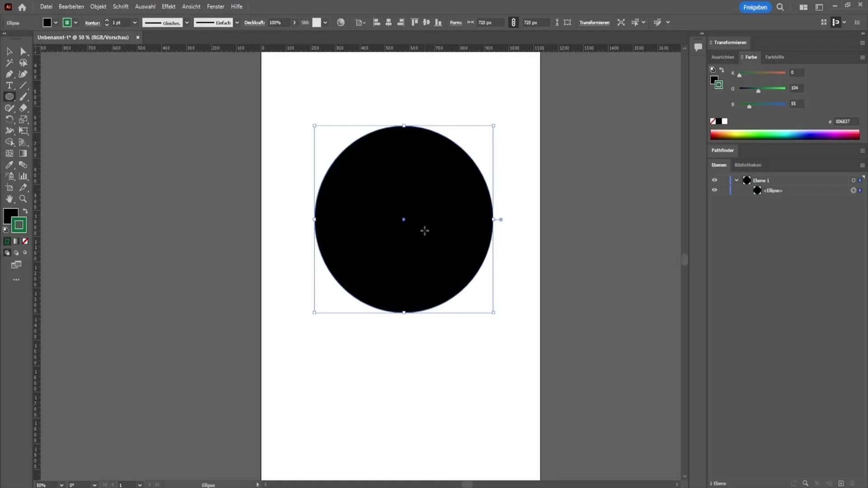
Task: Open the Fenster menu
Action: click(x=215, y=7)
